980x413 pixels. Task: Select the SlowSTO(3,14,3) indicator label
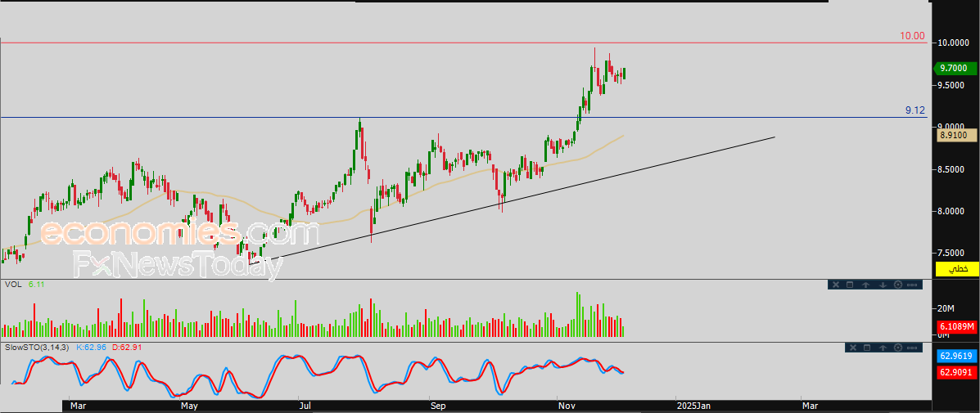[38, 346]
